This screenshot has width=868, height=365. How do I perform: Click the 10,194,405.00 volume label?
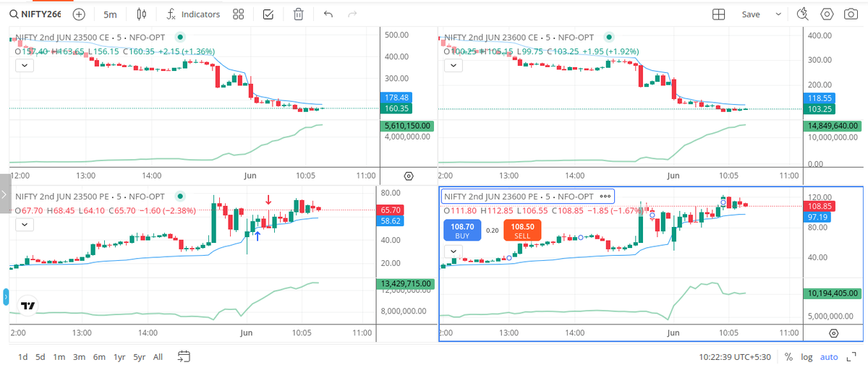pos(833,293)
